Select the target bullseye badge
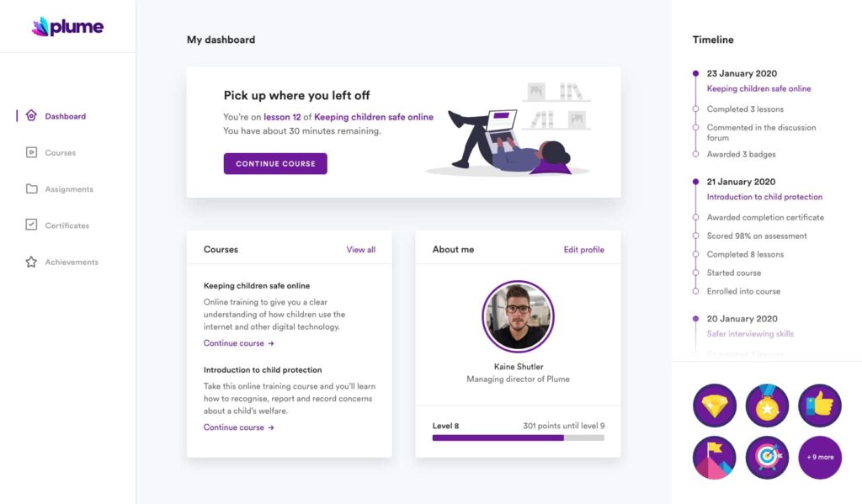862x504 pixels. [767, 457]
